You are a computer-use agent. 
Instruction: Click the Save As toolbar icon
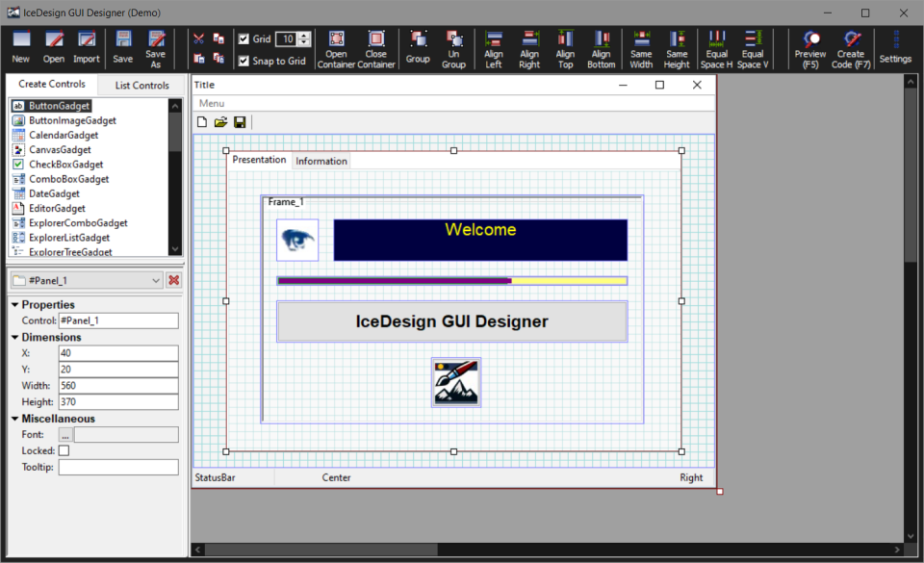pos(156,49)
